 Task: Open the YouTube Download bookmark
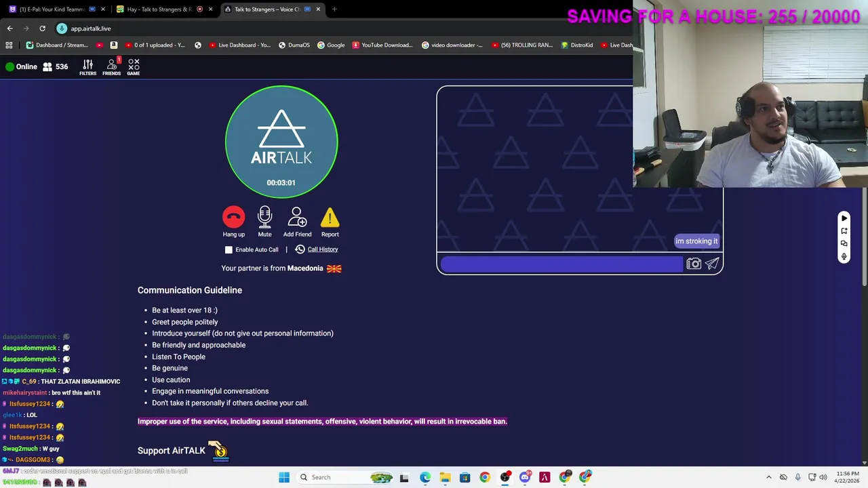tap(382, 45)
